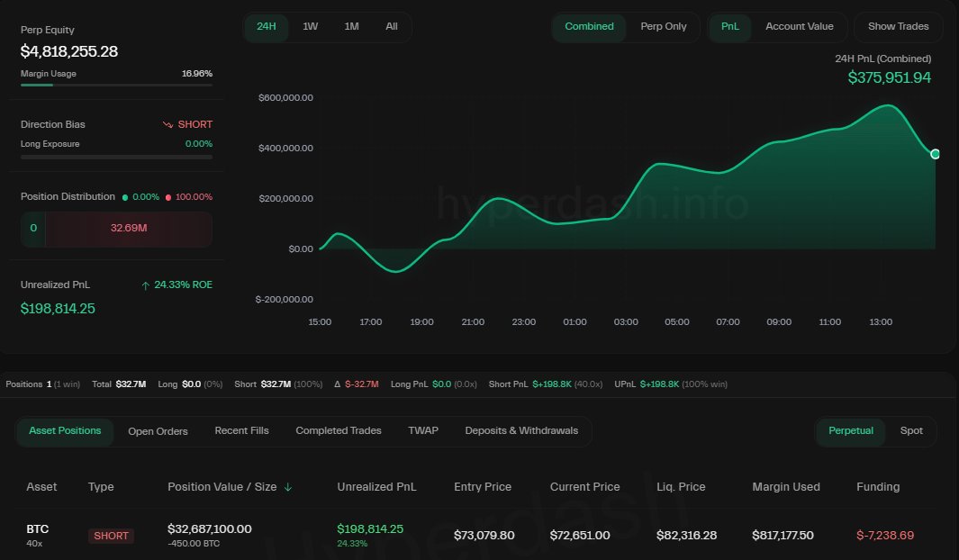Toggle the PnL chart display

729,27
